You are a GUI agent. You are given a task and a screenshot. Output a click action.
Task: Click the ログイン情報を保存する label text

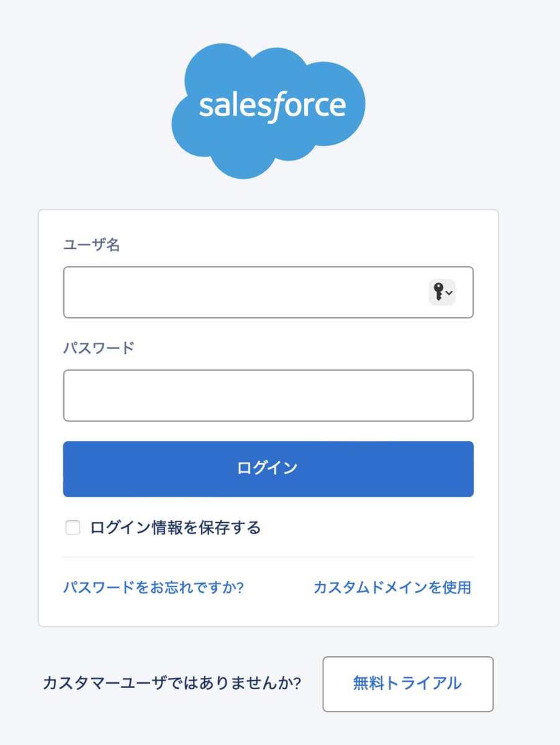(x=176, y=528)
